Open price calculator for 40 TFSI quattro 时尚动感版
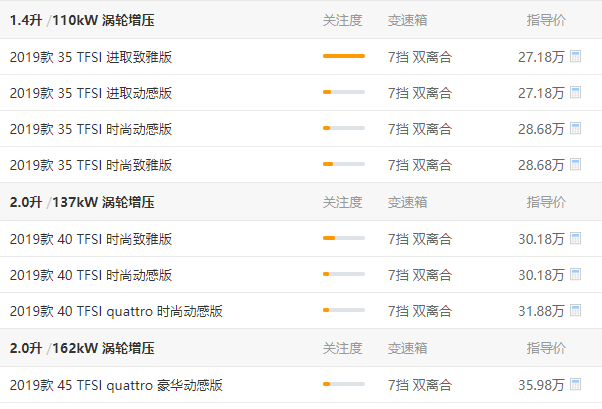This screenshot has height=409, width=602. [575, 310]
